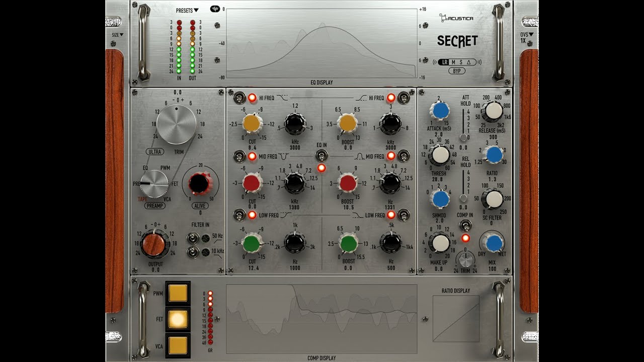Click the red MID FREQ BOOST gain knob
Image resolution: width=644 pixels, height=362 pixels.
point(348,183)
